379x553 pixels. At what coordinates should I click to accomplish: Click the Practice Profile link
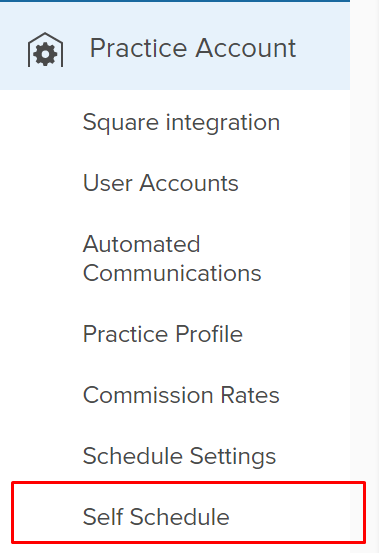point(163,334)
